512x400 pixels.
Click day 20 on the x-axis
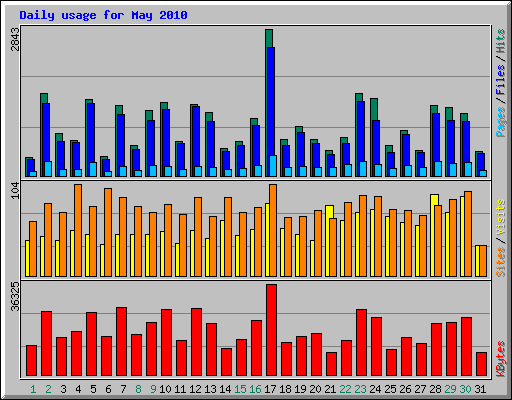pyautogui.click(x=315, y=389)
